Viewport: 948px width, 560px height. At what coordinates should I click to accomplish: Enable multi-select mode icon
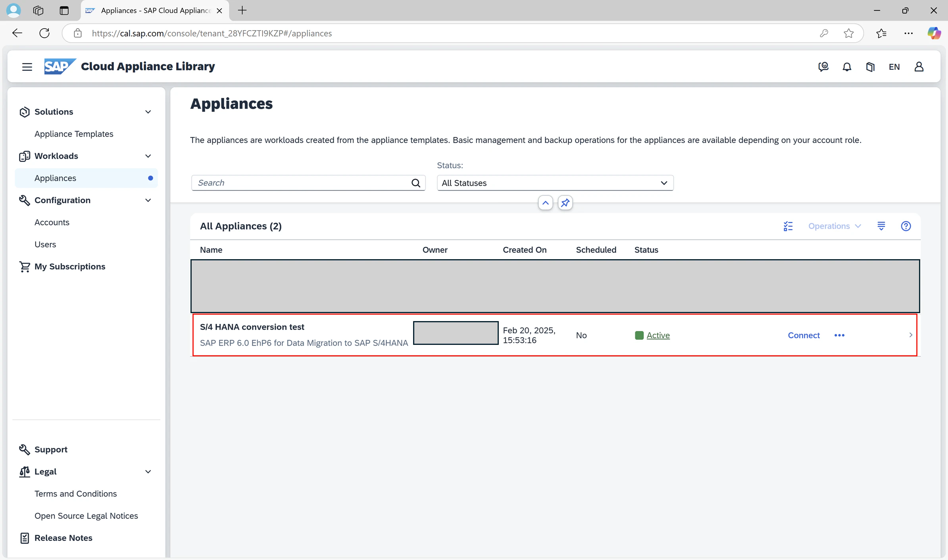coord(788,226)
